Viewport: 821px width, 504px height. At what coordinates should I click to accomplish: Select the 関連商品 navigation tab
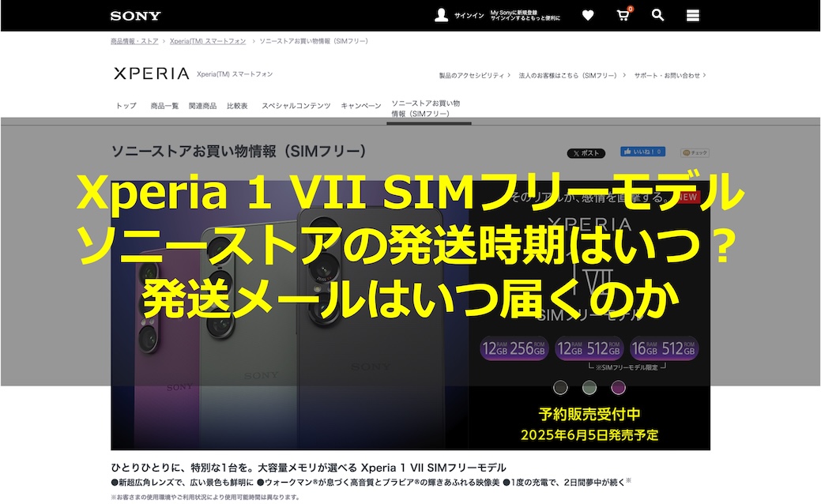(x=202, y=106)
